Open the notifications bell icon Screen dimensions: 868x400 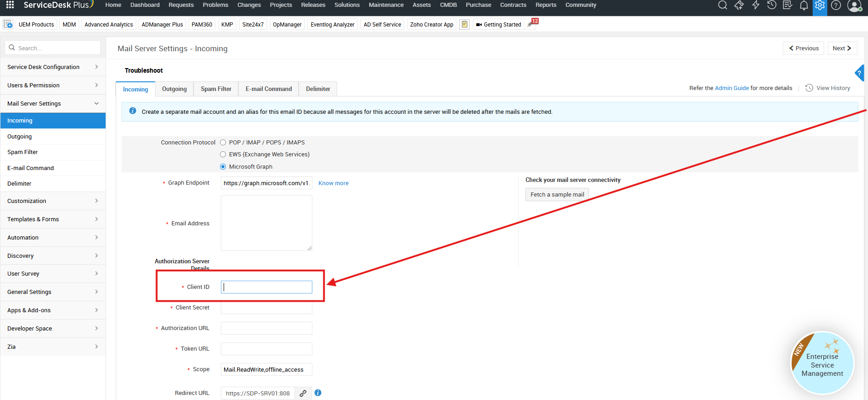pos(804,5)
